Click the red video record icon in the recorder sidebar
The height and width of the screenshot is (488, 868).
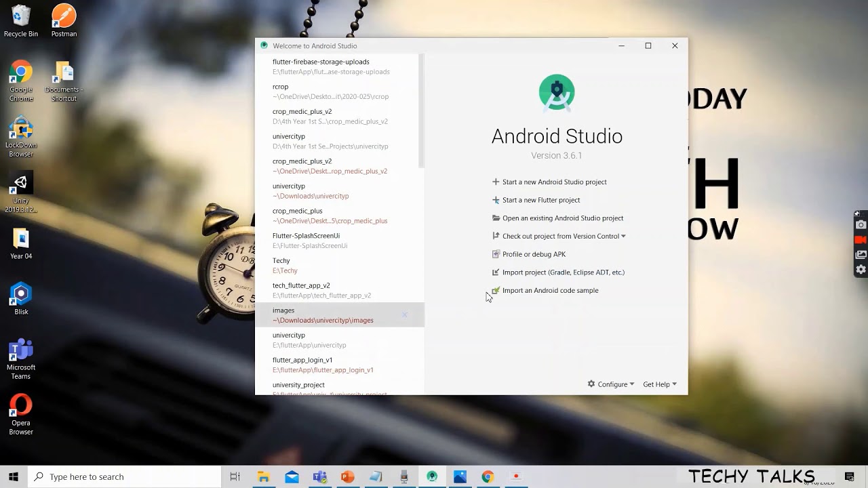point(861,239)
